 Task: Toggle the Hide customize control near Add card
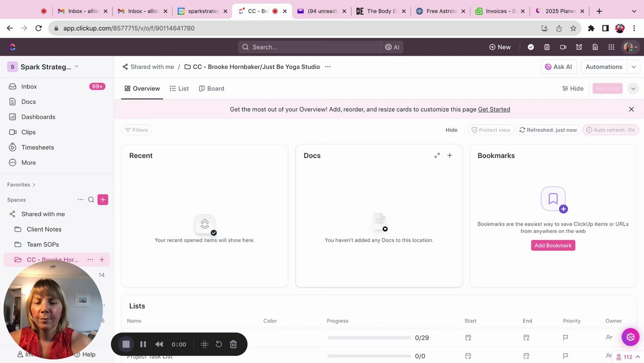[573, 89]
